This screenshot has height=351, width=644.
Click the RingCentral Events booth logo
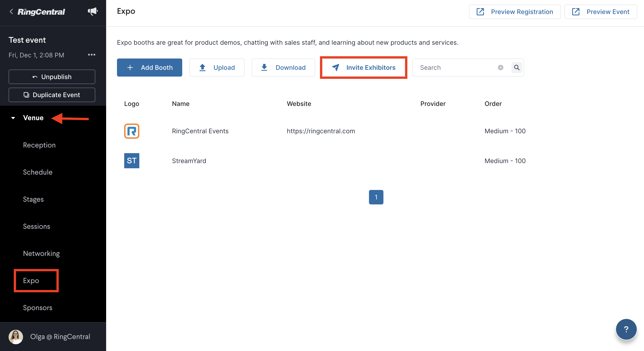132,131
